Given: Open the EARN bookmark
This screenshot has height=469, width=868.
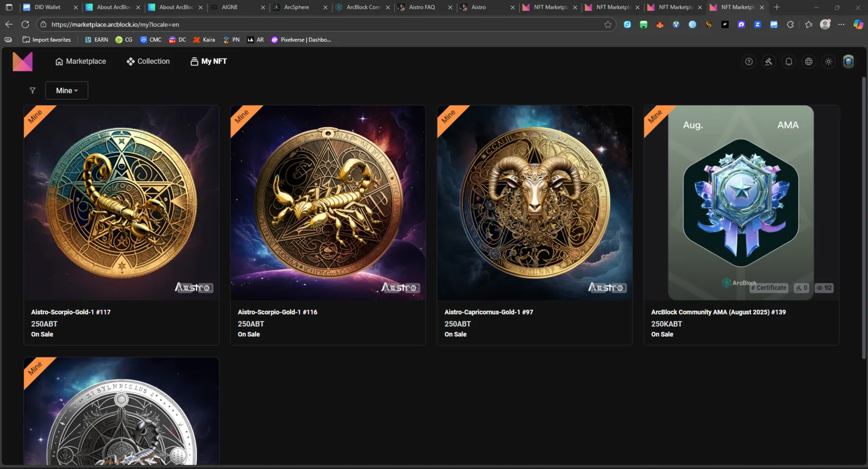Looking at the screenshot, I should tap(97, 40).
